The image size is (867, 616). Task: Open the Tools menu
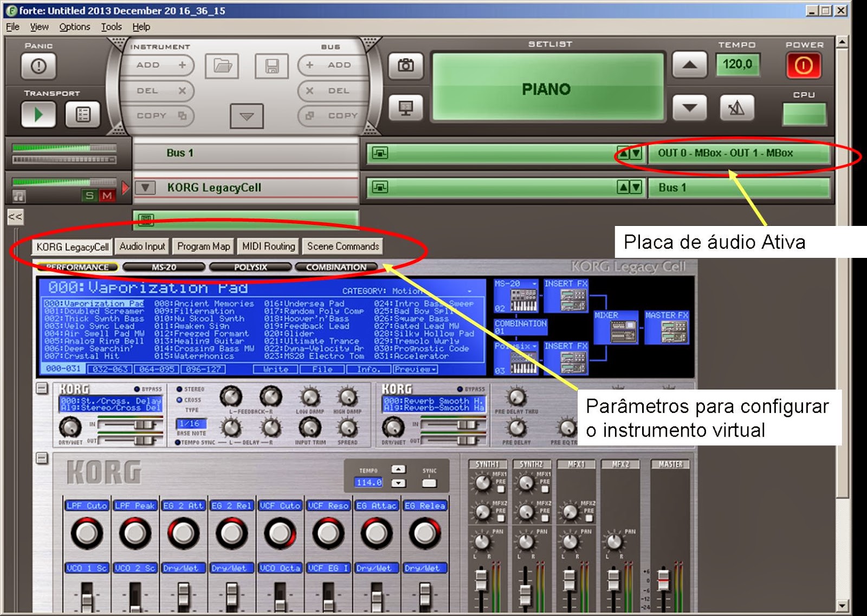[111, 27]
